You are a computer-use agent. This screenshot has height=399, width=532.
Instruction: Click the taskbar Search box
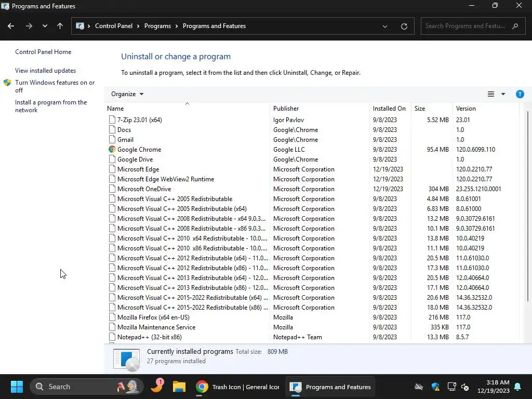[87, 387]
